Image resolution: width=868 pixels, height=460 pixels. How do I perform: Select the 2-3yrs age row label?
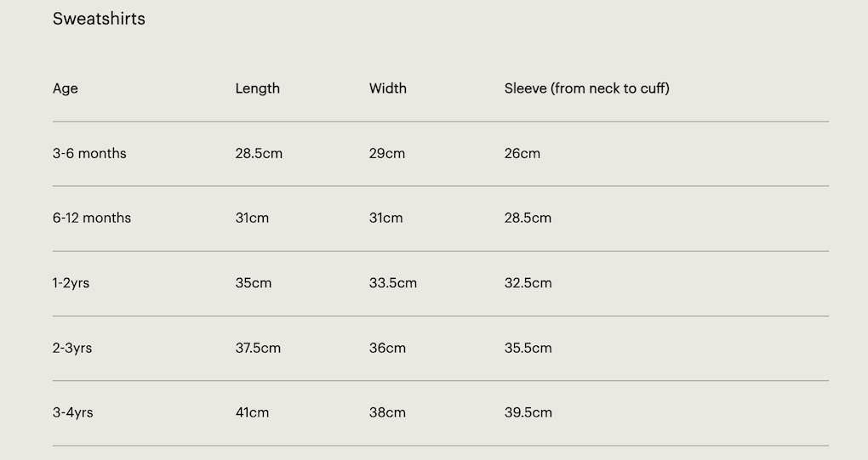click(72, 348)
